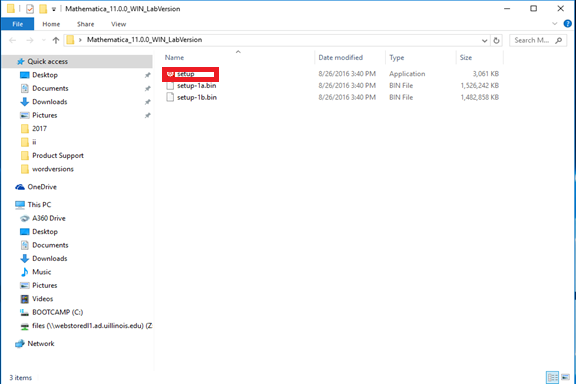Viewport: 576px width, 384px height.
Task: Switch to details view layout
Action: coord(552,377)
